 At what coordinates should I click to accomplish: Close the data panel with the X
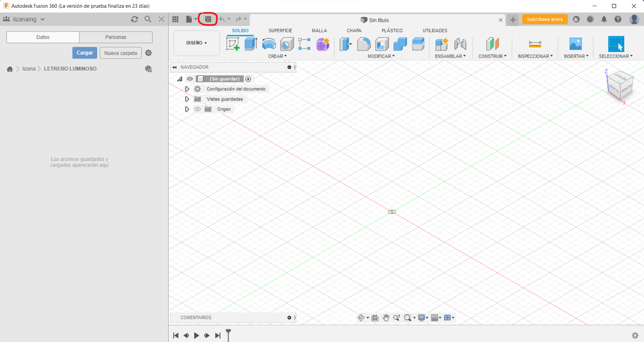[161, 19]
